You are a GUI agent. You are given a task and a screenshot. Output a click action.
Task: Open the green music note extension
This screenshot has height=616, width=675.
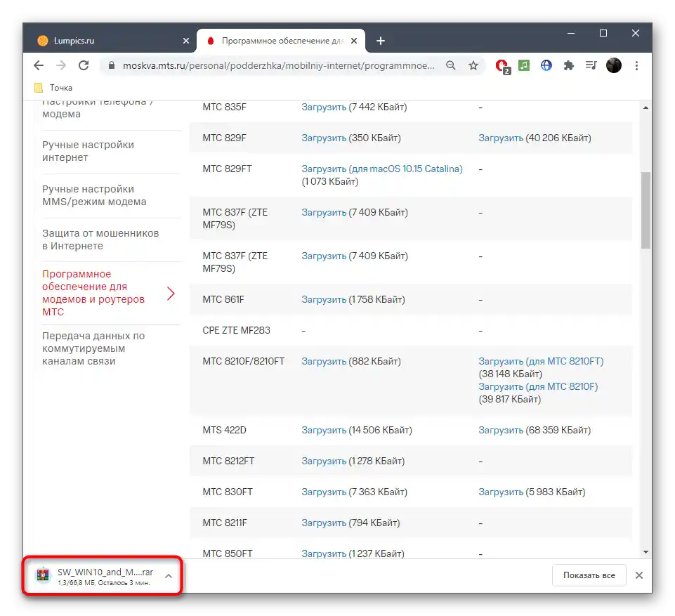tap(524, 65)
